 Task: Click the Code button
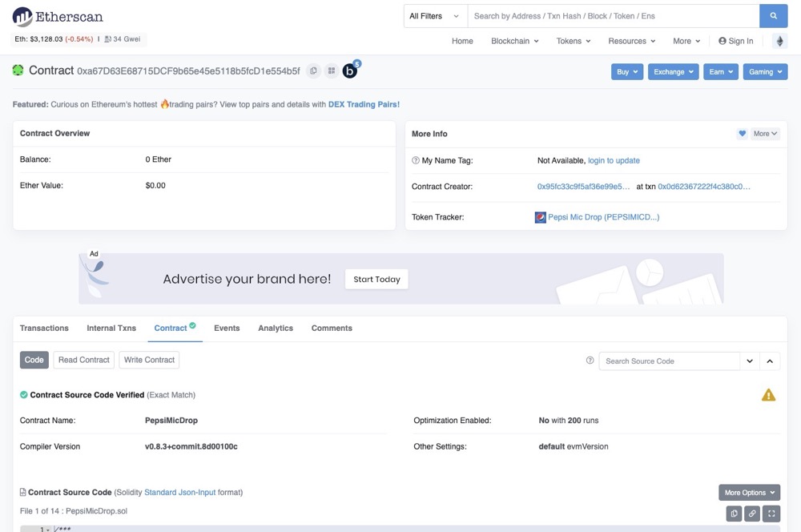34,360
